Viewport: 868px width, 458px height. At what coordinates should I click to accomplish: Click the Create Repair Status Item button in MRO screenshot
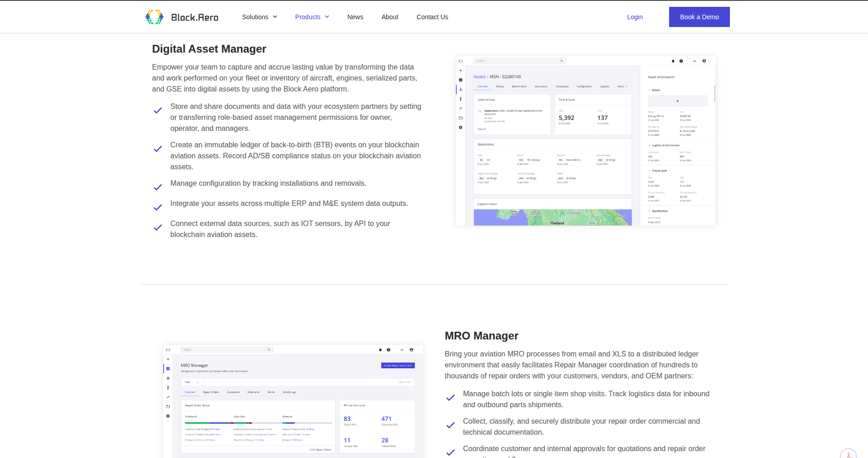398,366
